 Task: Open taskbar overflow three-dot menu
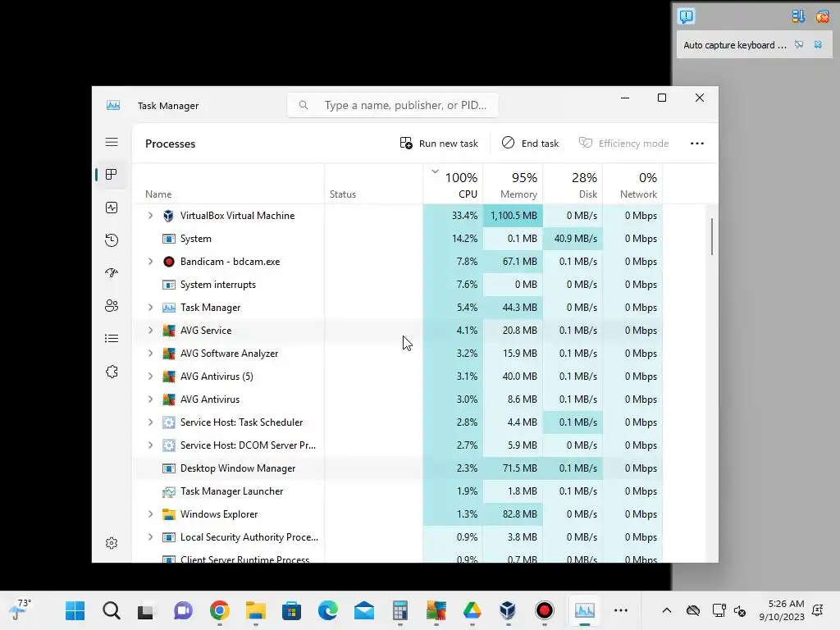tap(620, 610)
